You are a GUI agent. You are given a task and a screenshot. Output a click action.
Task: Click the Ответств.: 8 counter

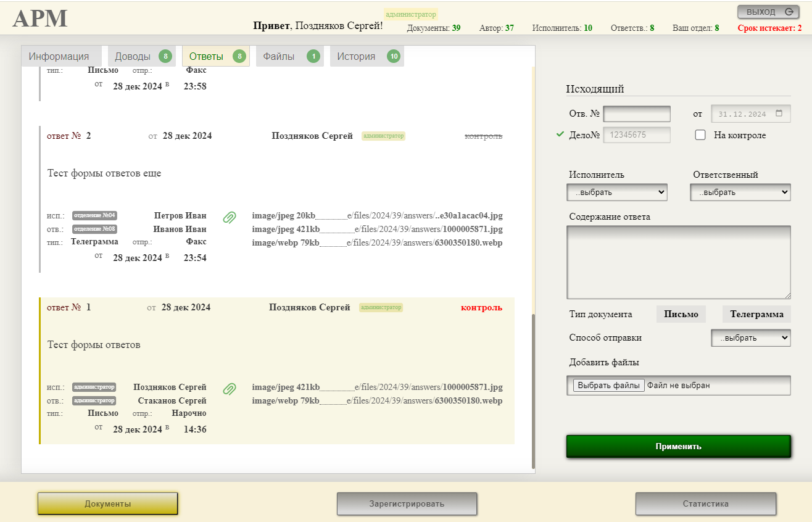[x=632, y=28]
